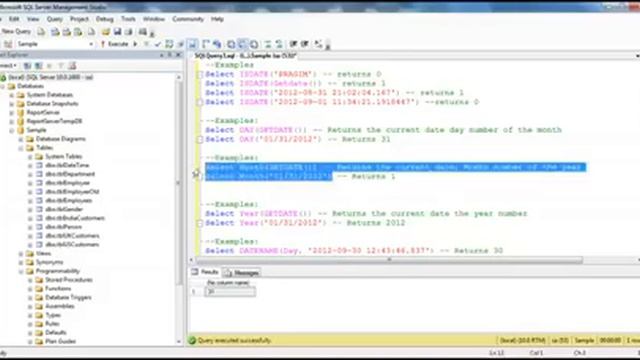The width and height of the screenshot is (640, 360).
Task: Select the Results tab
Action: (205, 272)
